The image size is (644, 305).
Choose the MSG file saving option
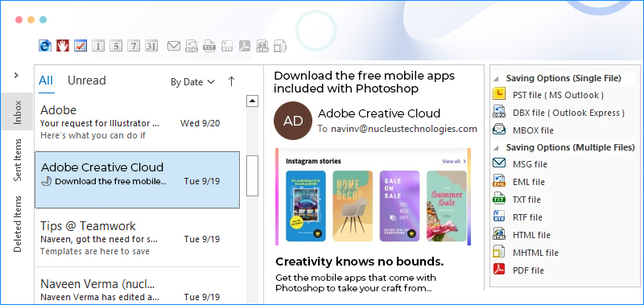pos(530,164)
